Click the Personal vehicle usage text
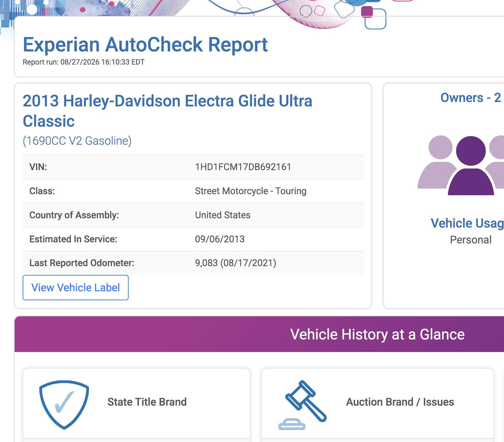Viewport: 504px width, 442px height. tap(470, 240)
